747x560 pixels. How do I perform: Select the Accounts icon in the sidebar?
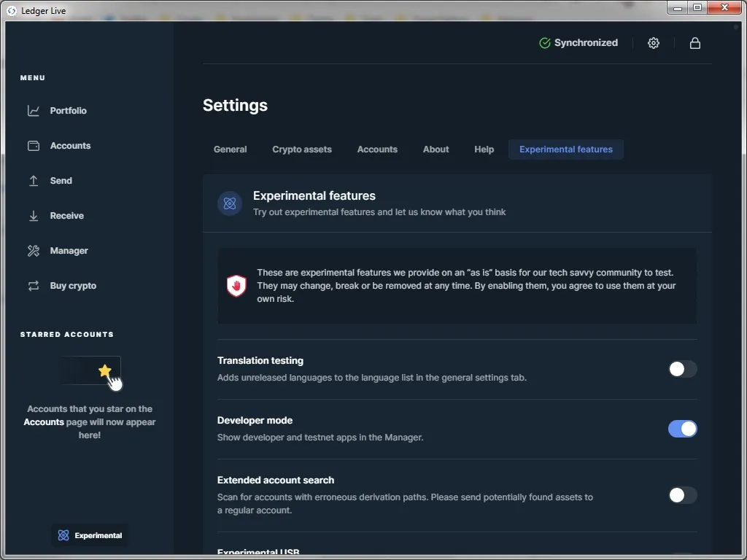(x=34, y=145)
